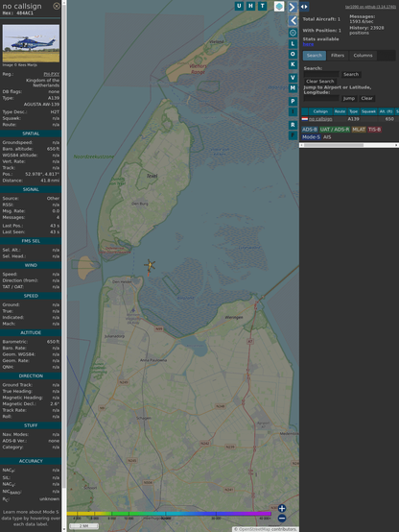Switch to the Columns tab

coord(363,56)
